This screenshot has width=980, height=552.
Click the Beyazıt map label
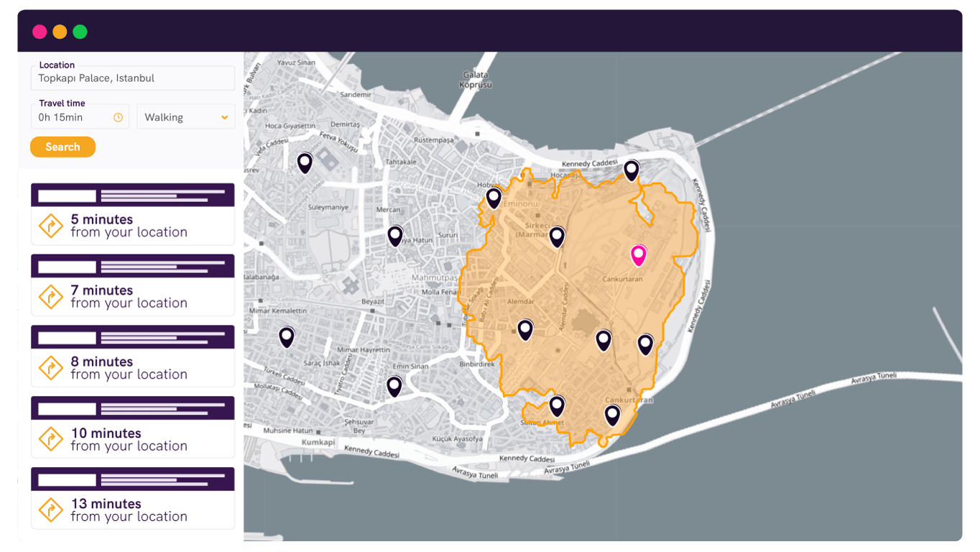point(373,302)
